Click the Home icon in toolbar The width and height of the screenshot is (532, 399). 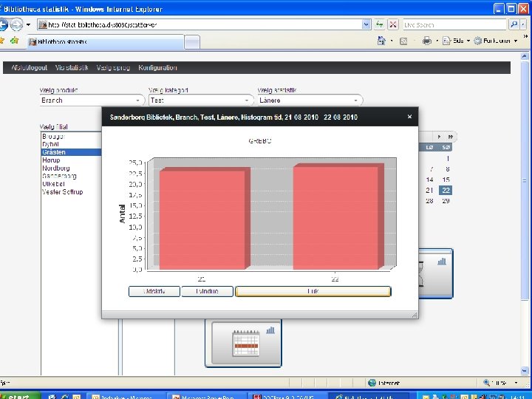pos(381,41)
